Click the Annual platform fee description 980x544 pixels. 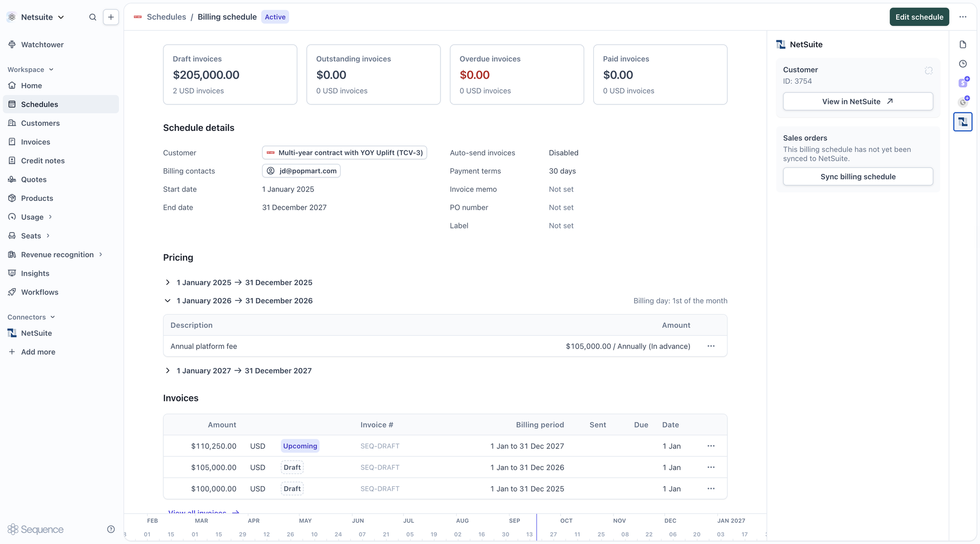pos(204,346)
